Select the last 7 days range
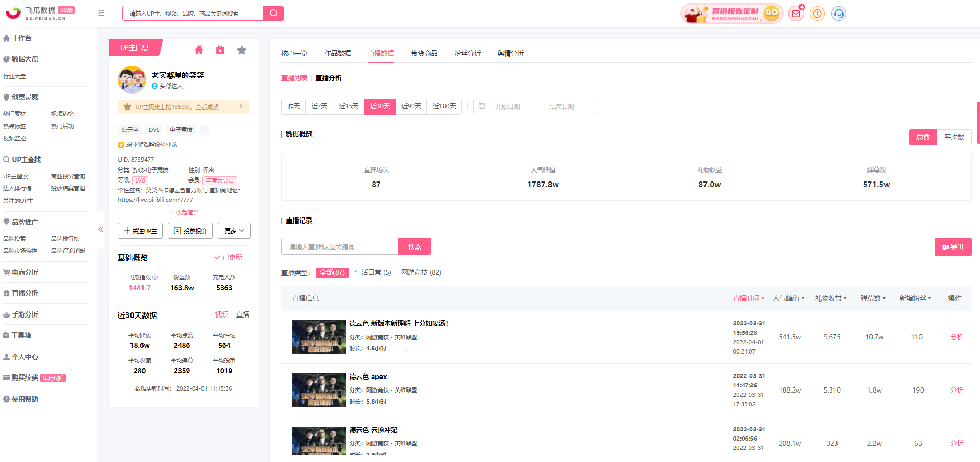Image resolution: width=980 pixels, height=462 pixels. coord(319,106)
